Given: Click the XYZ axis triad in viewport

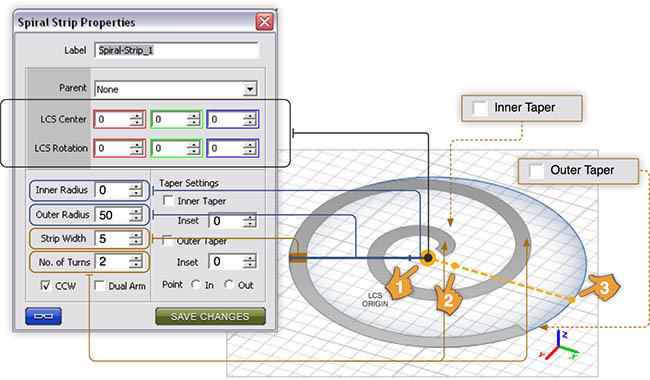Looking at the screenshot, I should pos(559,346).
